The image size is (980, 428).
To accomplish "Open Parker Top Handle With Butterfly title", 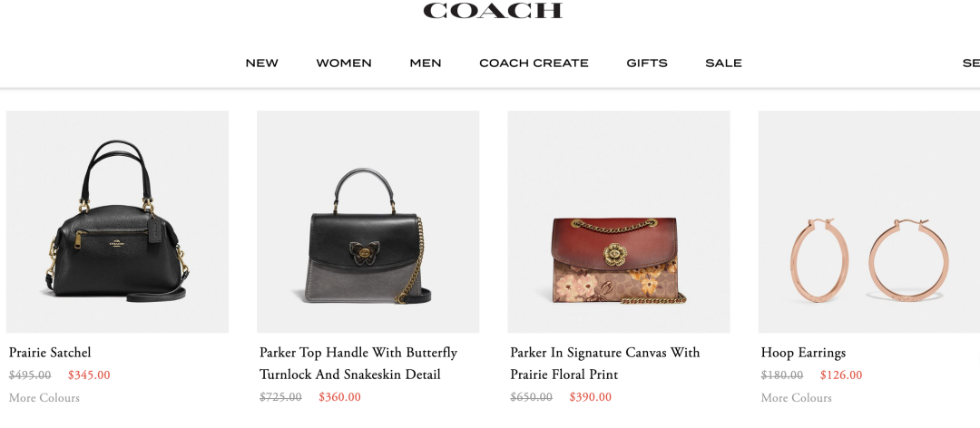I will coord(358,364).
